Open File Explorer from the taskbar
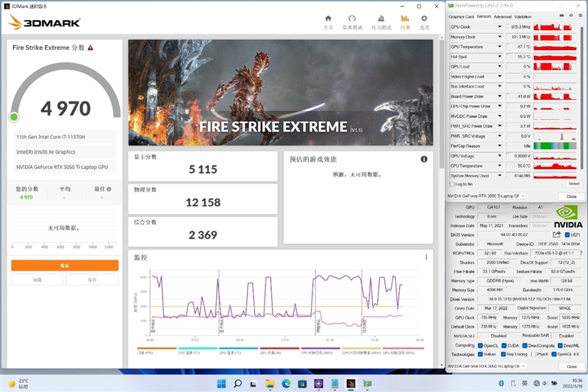 click(270, 383)
